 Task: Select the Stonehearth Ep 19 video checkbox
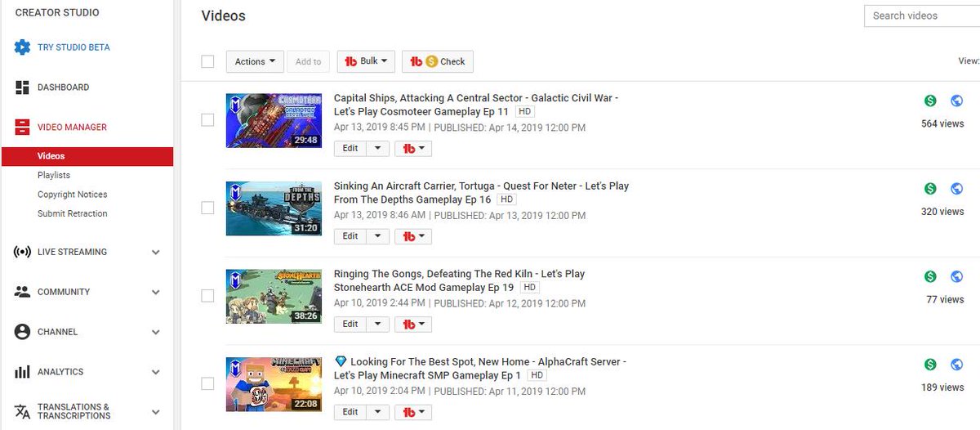tap(207, 295)
